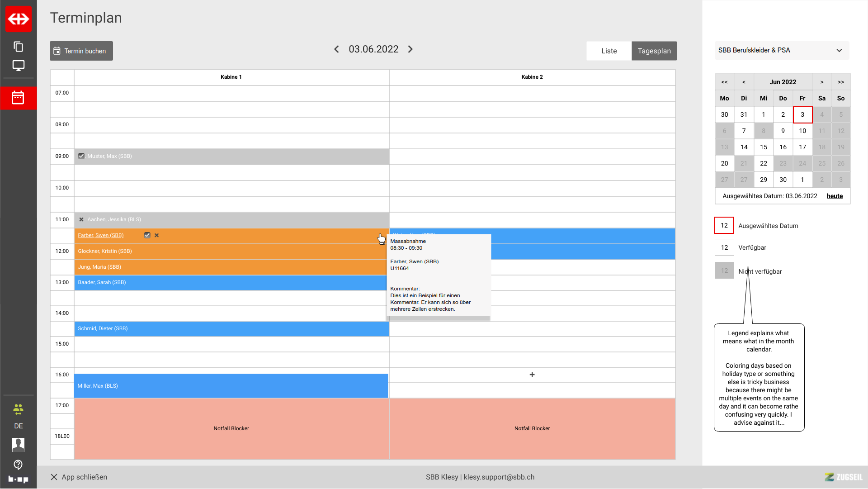868x489 pixels.
Task: Click the SBB logo icon
Action: (x=19, y=19)
